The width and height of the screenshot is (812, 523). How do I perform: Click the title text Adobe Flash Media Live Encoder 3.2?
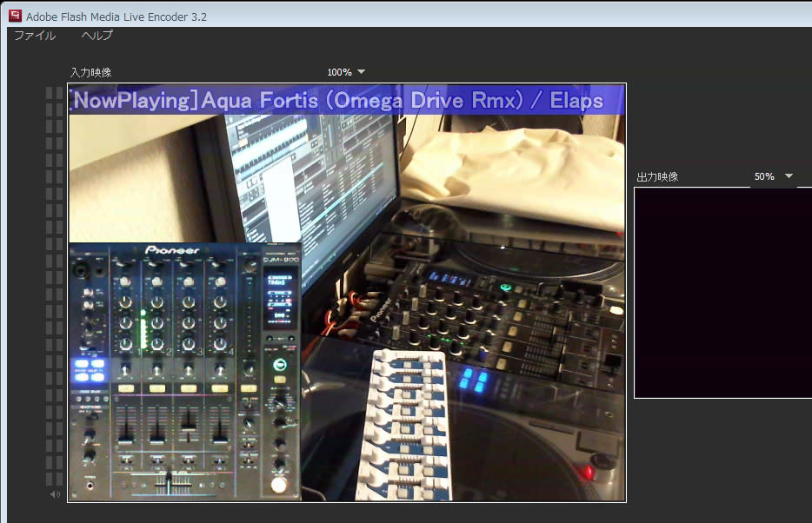[116, 17]
